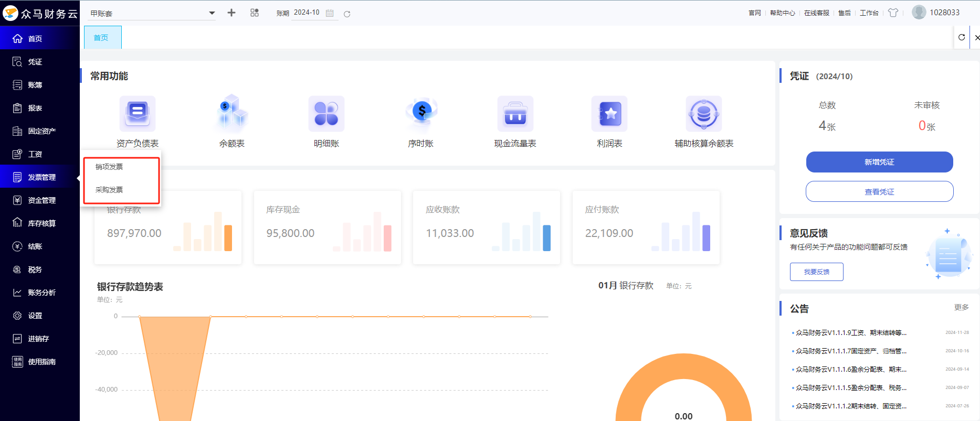Open announcement 众马财务云V1.1.1.9工资
This screenshot has width=980, height=421.
851,333
